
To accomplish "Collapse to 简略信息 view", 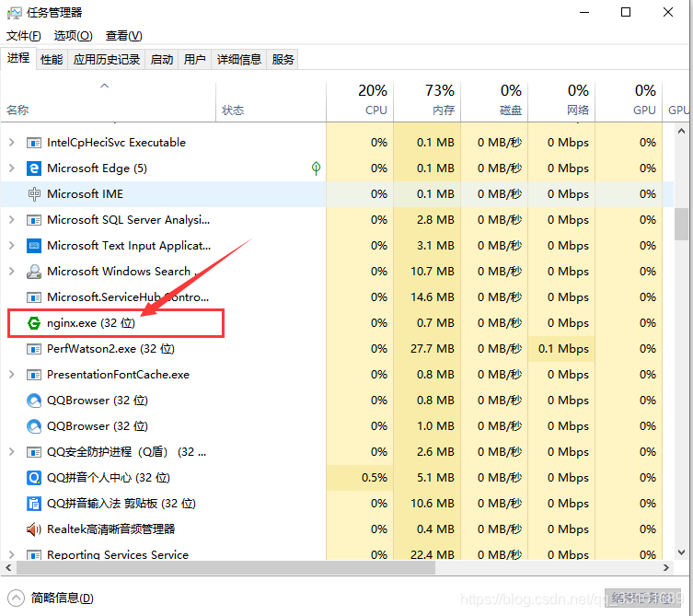I will 51,599.
